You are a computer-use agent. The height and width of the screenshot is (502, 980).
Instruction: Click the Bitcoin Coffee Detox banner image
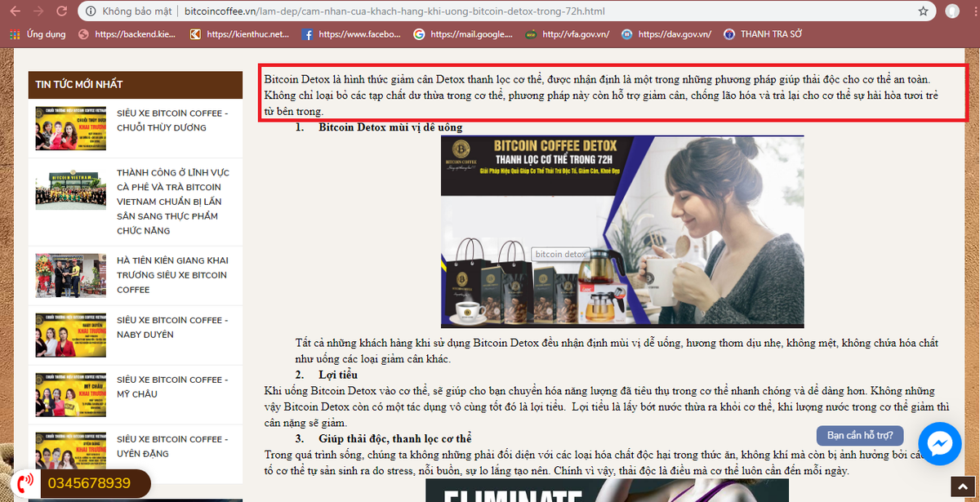click(x=621, y=232)
